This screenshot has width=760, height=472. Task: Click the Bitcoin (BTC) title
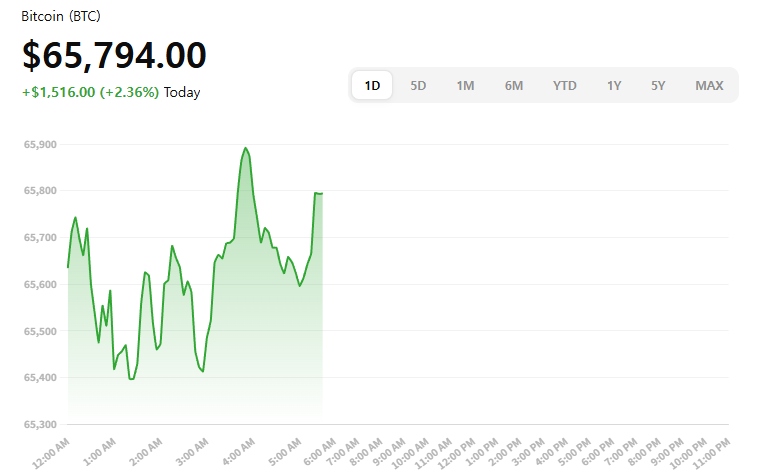click(61, 16)
